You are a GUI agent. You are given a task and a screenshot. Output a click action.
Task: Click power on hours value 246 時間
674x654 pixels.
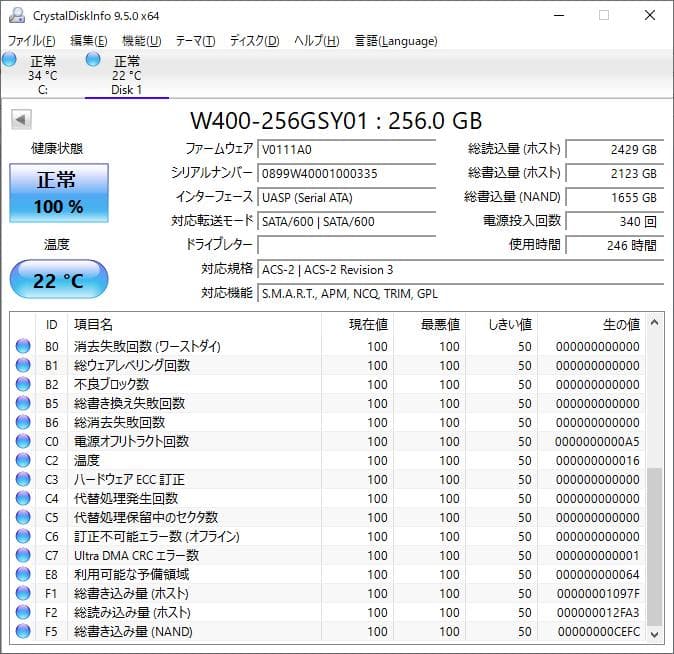(x=615, y=245)
